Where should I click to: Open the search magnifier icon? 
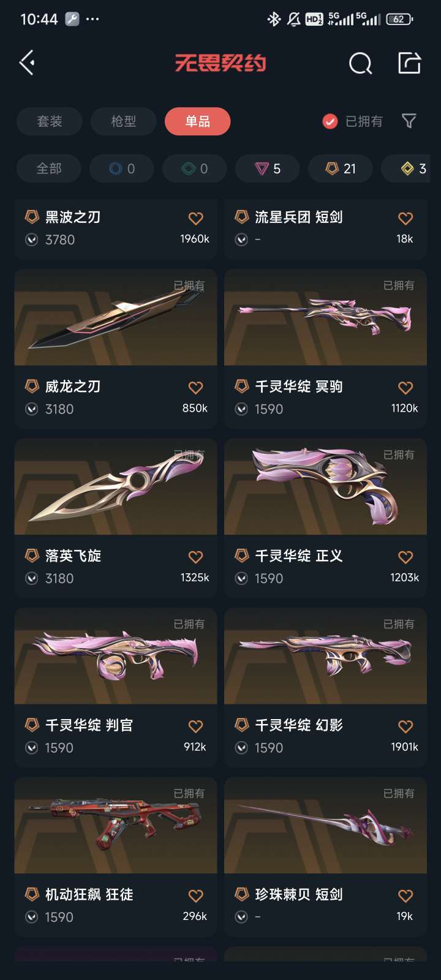pyautogui.click(x=360, y=63)
